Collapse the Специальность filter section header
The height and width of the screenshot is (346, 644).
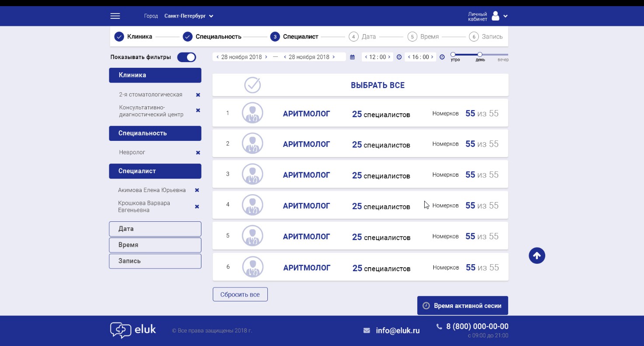click(155, 133)
